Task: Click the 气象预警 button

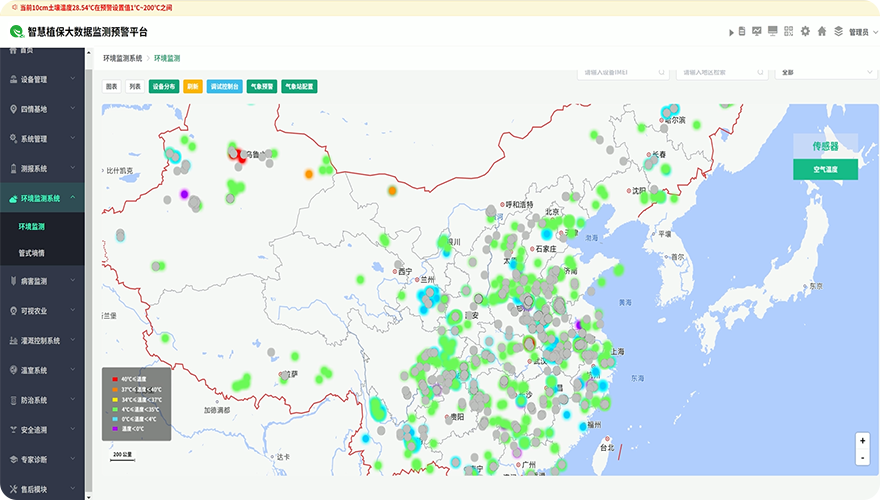Action: (x=261, y=87)
